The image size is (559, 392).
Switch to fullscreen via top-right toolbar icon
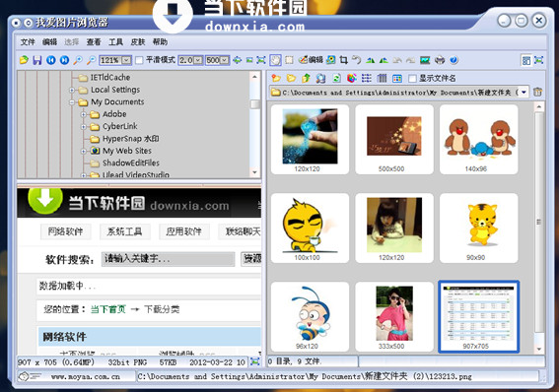(x=539, y=60)
